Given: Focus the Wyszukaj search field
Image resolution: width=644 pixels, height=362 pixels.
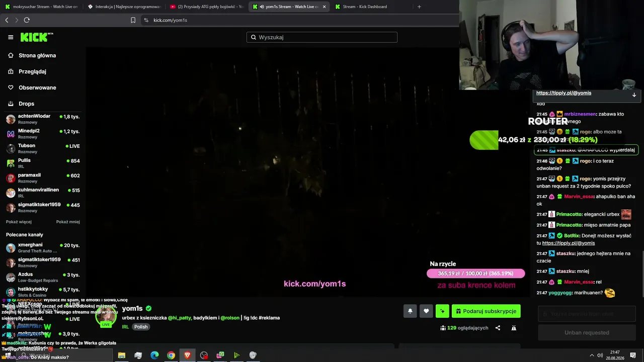Looking at the screenshot, I should [x=322, y=37].
